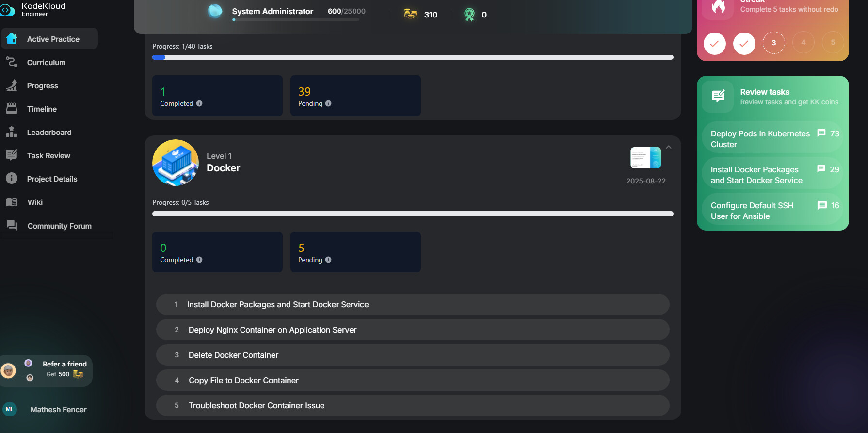This screenshot has height=433, width=868.
Task: Click streak step 4 circle
Action: click(x=804, y=43)
